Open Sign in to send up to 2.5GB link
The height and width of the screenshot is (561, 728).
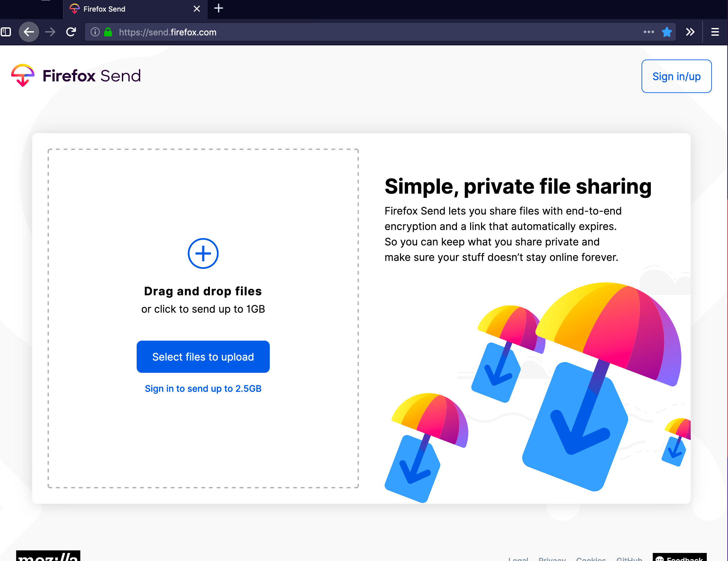pos(203,389)
